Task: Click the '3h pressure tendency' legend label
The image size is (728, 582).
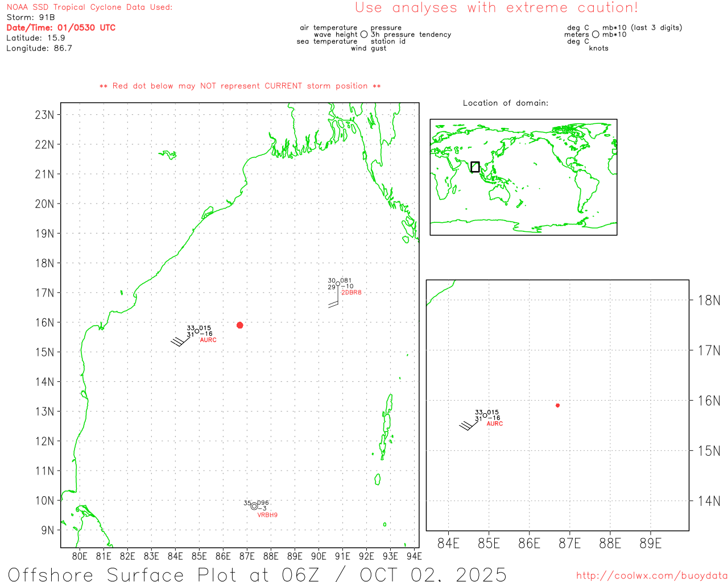Action: [x=411, y=35]
